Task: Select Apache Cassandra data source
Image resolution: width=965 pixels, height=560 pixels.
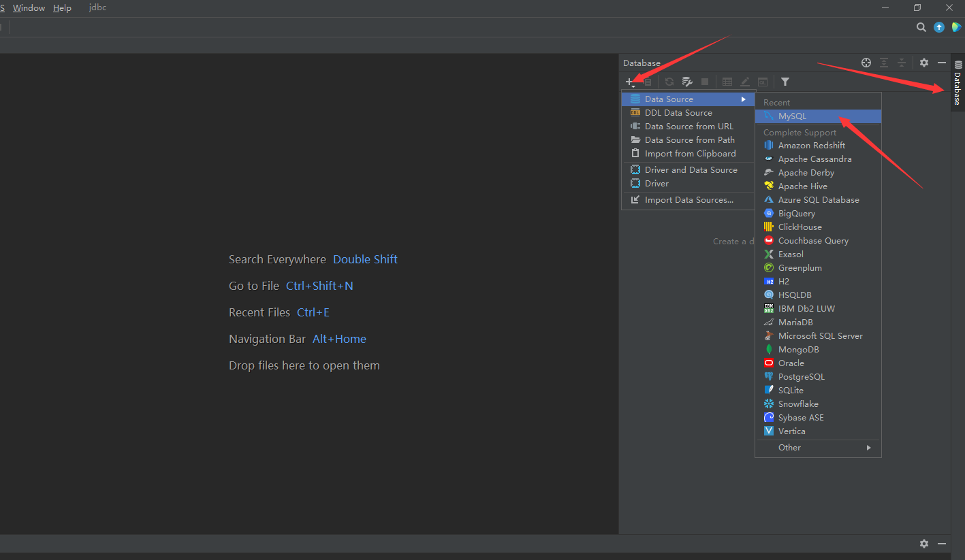Action: 818,159
